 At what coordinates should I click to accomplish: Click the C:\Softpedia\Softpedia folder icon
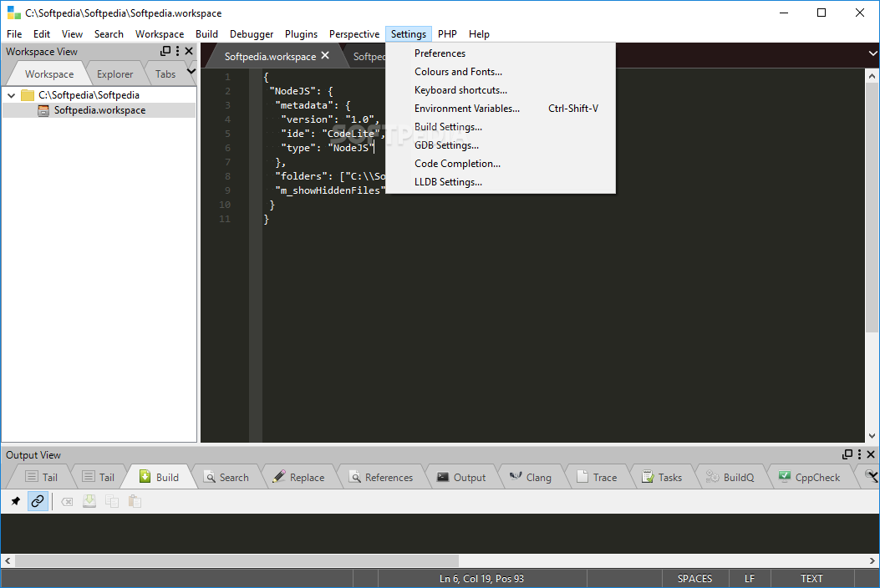point(28,95)
